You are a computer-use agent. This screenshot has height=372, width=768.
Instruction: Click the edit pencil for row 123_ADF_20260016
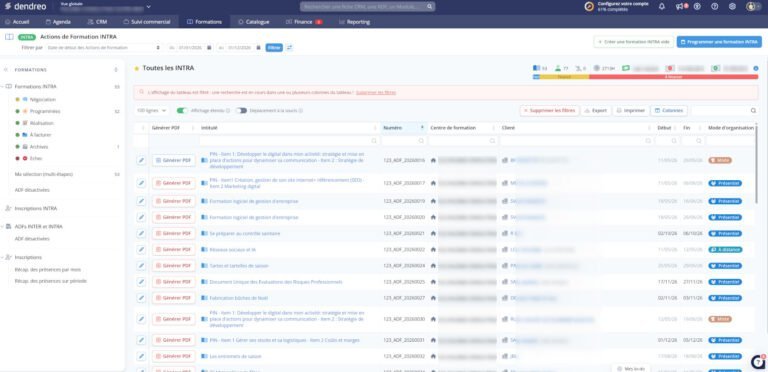[x=141, y=160]
